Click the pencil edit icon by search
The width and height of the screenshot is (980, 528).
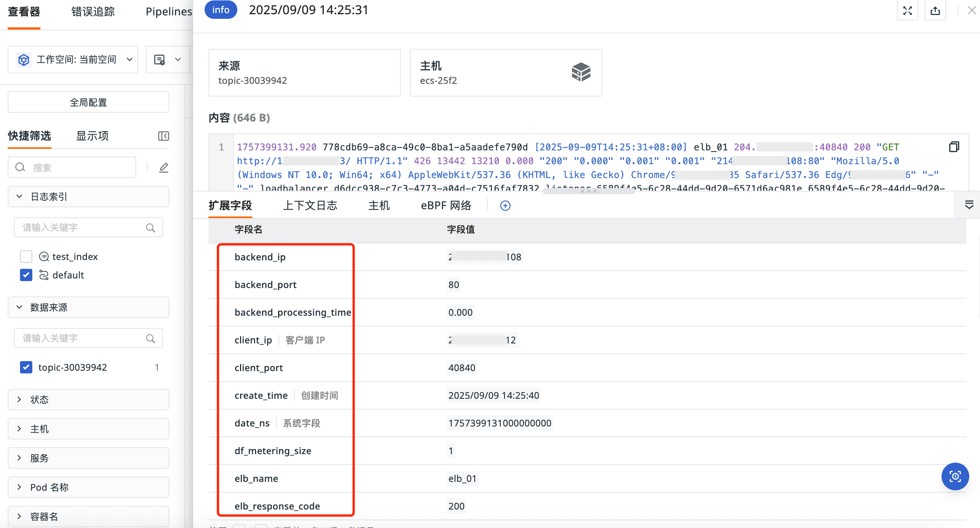click(x=164, y=168)
